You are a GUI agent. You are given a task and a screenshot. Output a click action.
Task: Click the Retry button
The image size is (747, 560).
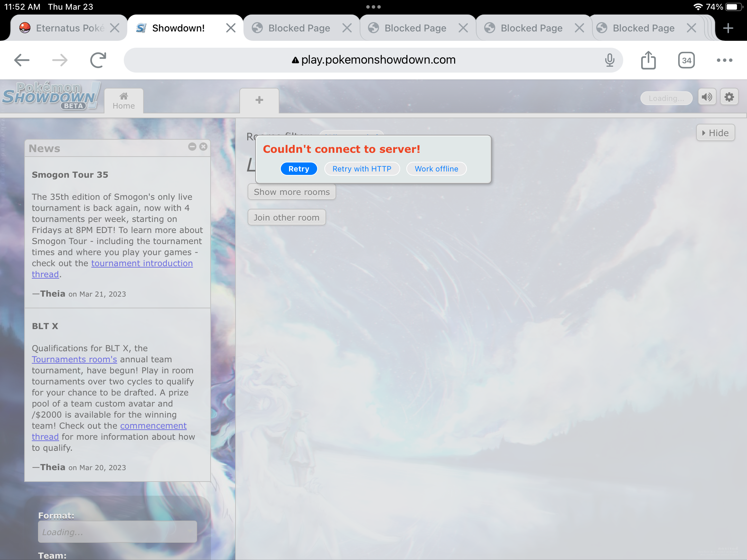(x=299, y=169)
